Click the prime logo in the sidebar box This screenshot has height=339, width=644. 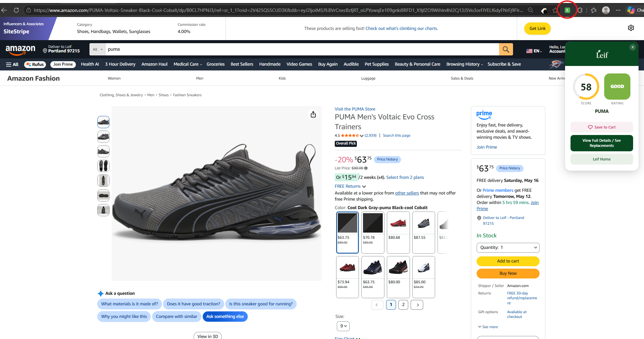484,115
